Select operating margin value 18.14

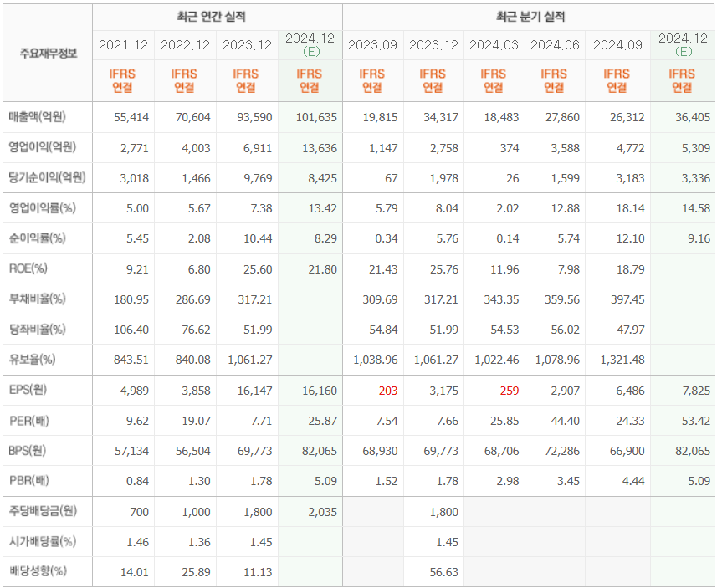pyautogui.click(x=631, y=208)
